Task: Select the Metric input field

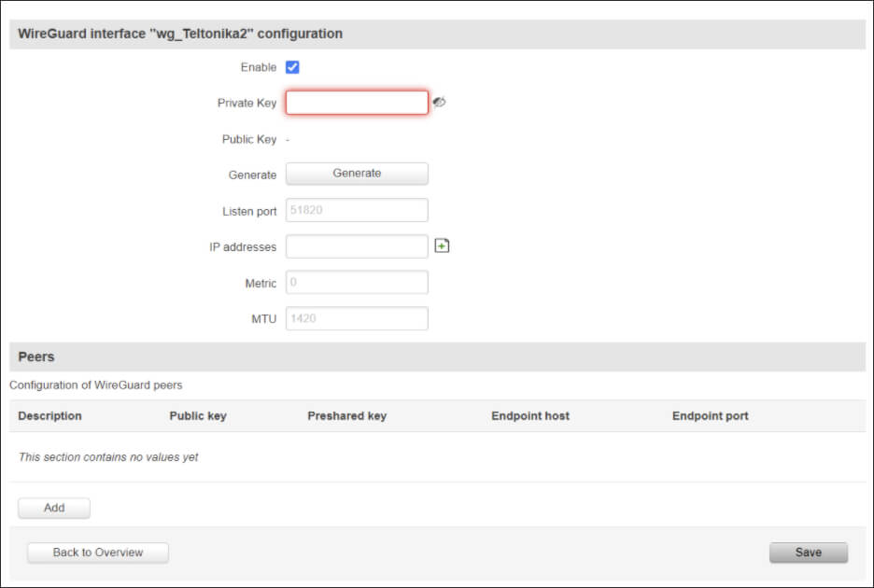Action: point(357,282)
